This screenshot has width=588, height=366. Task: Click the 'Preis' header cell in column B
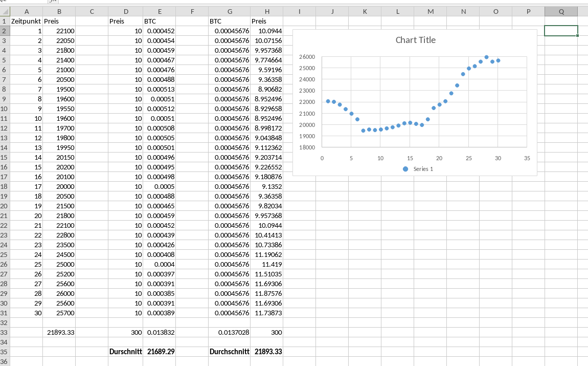59,21
